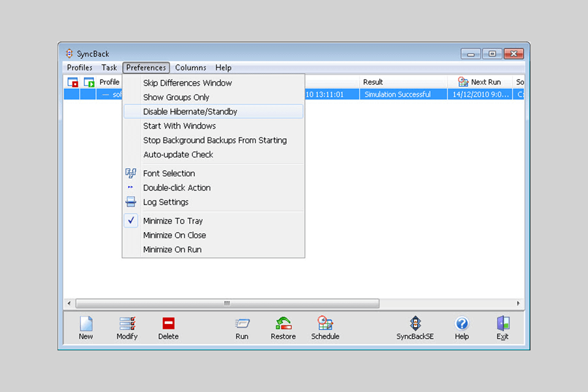Click the Run toolbar icon
Image resolution: width=588 pixels, height=392 pixels.
[x=242, y=324]
